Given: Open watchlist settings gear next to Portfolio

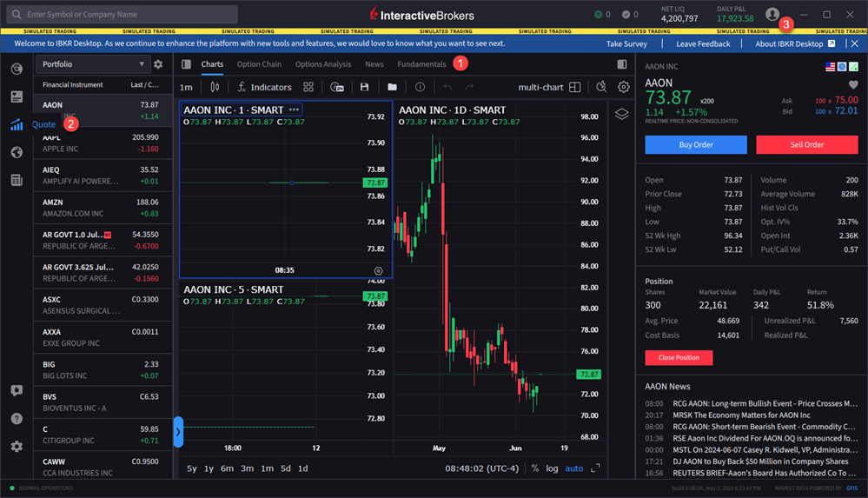Looking at the screenshot, I should click(x=158, y=64).
